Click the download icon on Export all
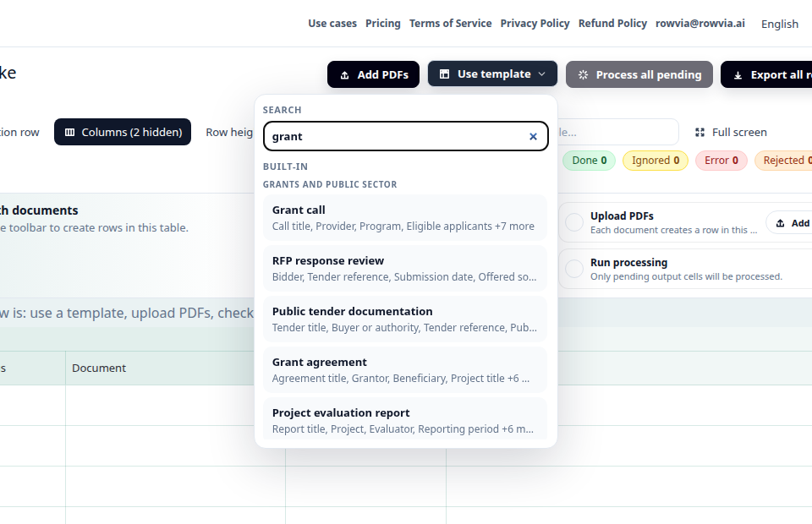Image resolution: width=812 pixels, height=524 pixels. (738, 75)
